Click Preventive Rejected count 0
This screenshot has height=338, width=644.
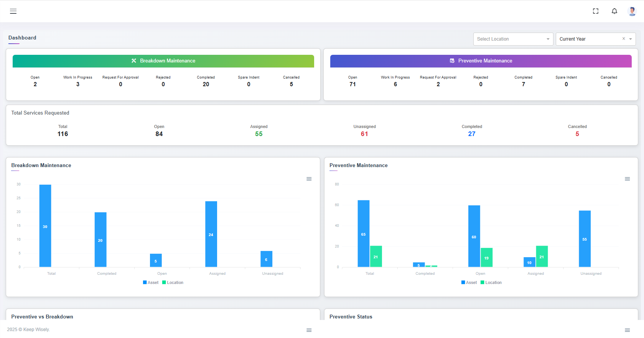point(481,84)
